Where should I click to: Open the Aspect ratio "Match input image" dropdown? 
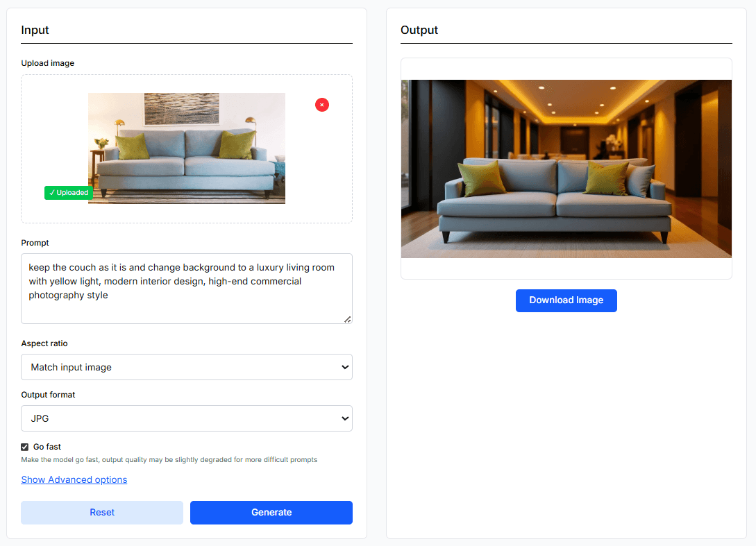coord(180,367)
